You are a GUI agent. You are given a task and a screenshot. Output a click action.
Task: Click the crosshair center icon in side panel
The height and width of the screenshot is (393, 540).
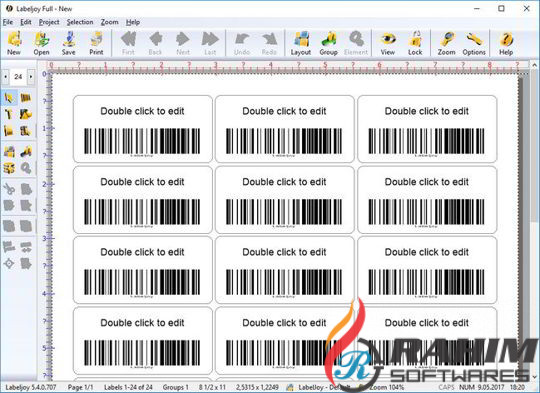click(9, 264)
